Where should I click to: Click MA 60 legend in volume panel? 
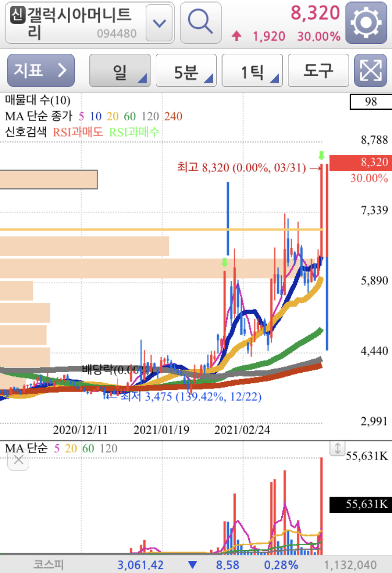[88, 449]
